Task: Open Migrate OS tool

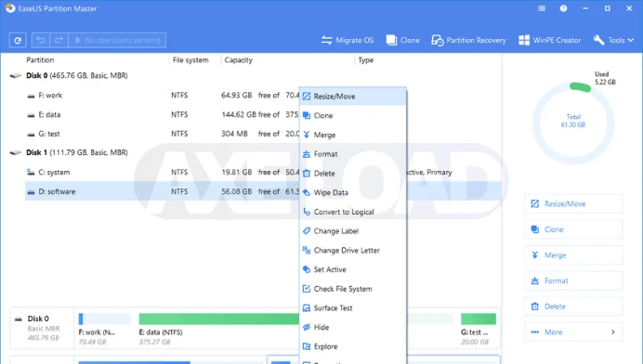Action: [x=348, y=40]
